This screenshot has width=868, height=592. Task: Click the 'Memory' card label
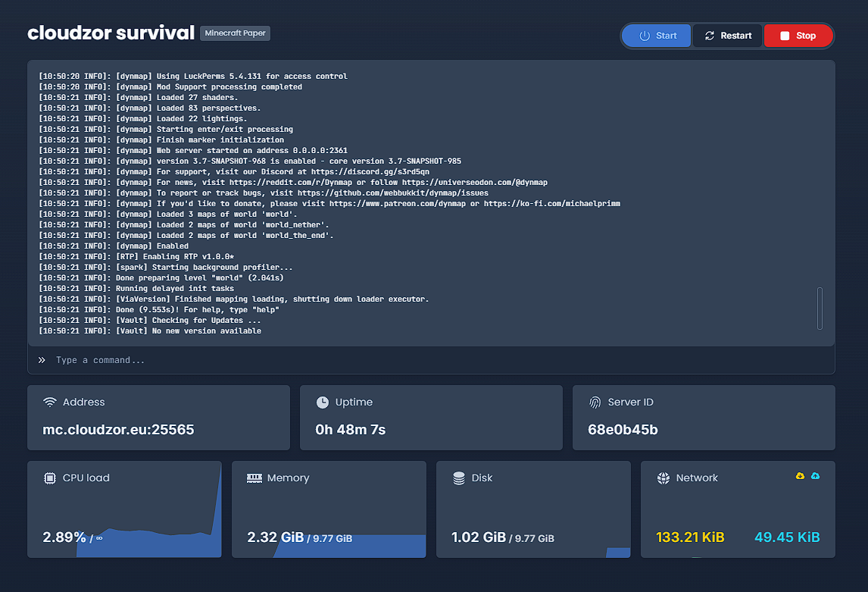point(289,478)
